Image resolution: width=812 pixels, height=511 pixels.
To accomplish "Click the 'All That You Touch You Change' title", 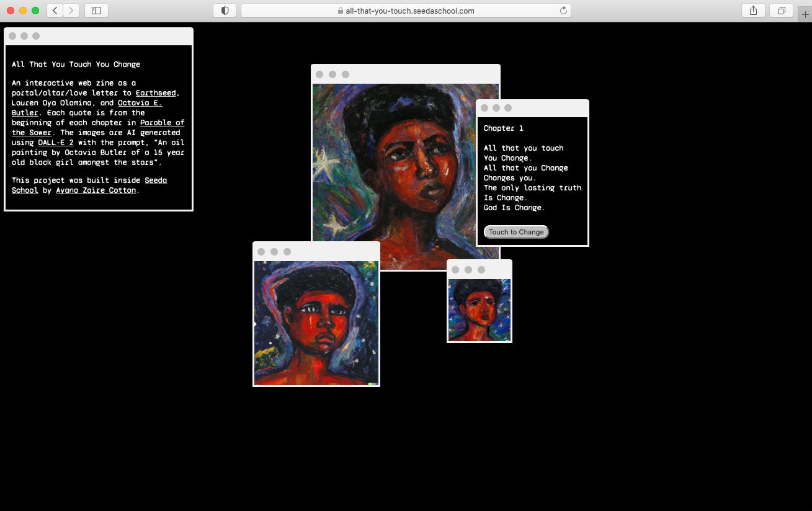I will [x=76, y=64].
